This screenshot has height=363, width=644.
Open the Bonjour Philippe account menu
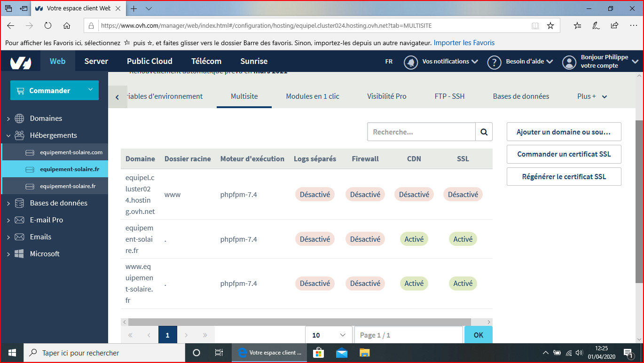coord(610,62)
